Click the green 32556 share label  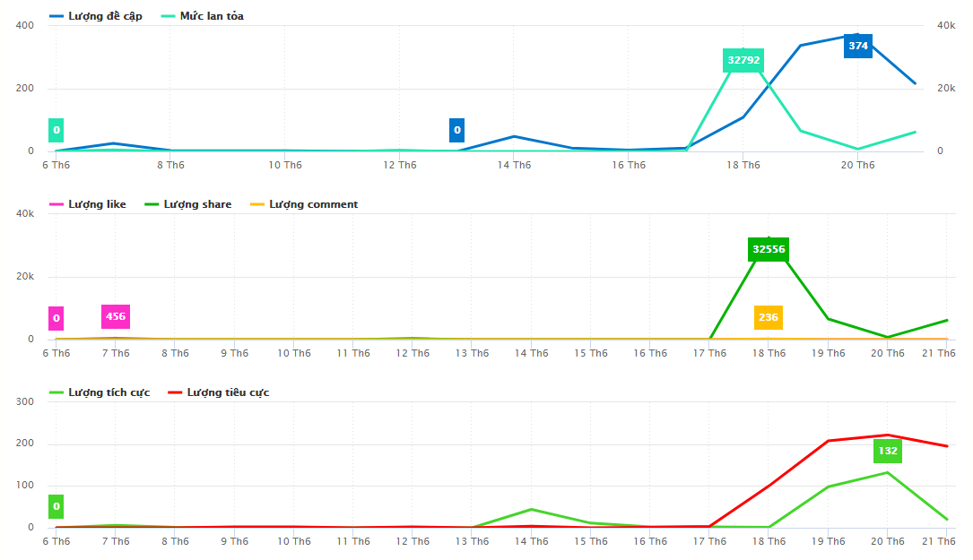(x=769, y=249)
